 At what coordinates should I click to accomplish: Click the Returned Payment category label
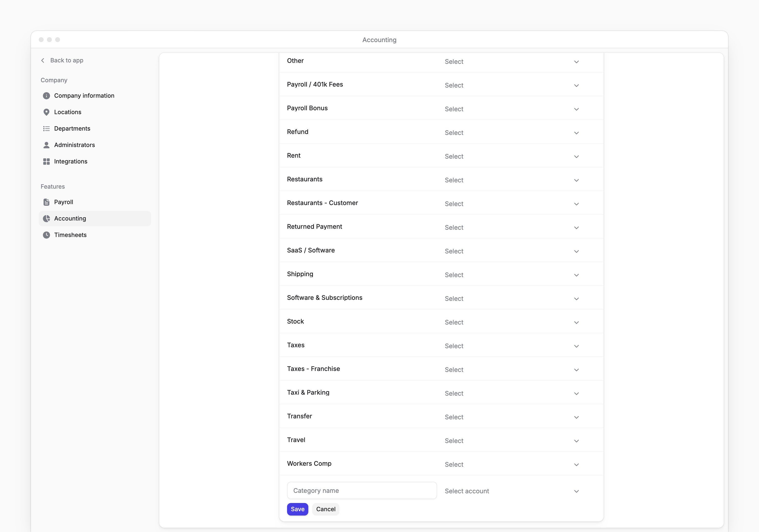click(314, 227)
